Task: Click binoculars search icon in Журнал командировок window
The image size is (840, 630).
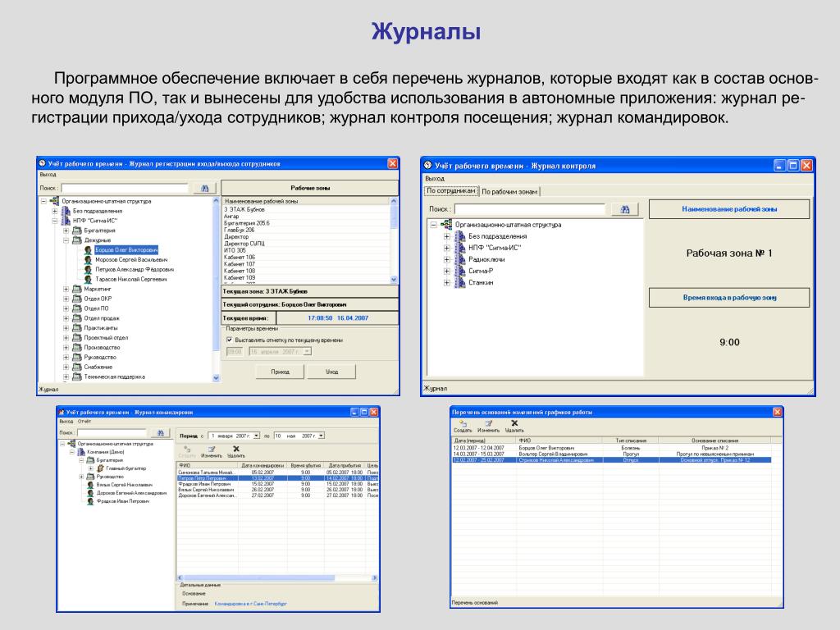Action: click(160, 432)
